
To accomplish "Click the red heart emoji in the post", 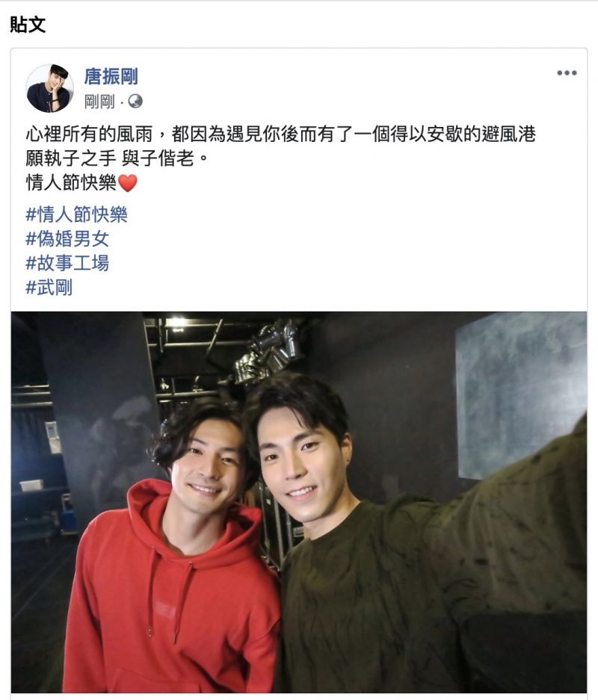I will pyautogui.click(x=128, y=183).
